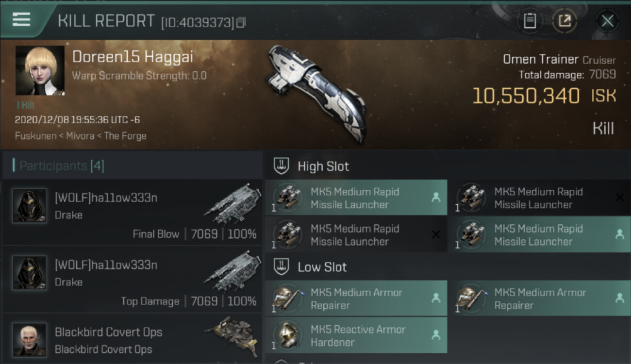631x364 pixels.
Task: Open the hamburger menu in the header
Action: (x=21, y=19)
